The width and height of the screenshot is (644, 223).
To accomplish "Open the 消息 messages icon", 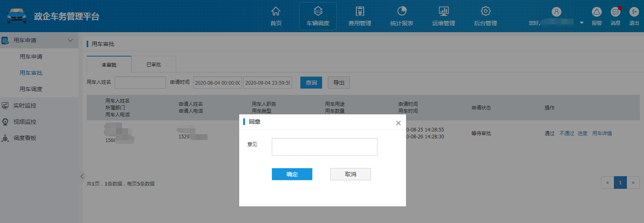I will pos(615,12).
